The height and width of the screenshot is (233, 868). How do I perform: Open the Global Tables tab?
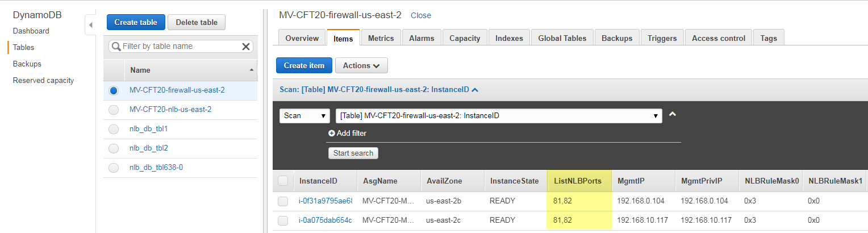(563, 38)
